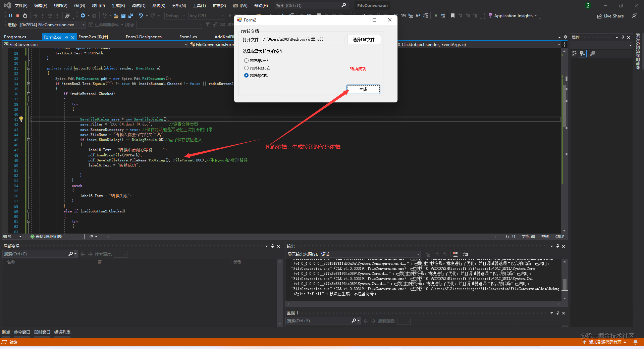Open the 95 % zoom level dropdown
The height and width of the screenshot is (349, 644).
pyautogui.click(x=12, y=237)
